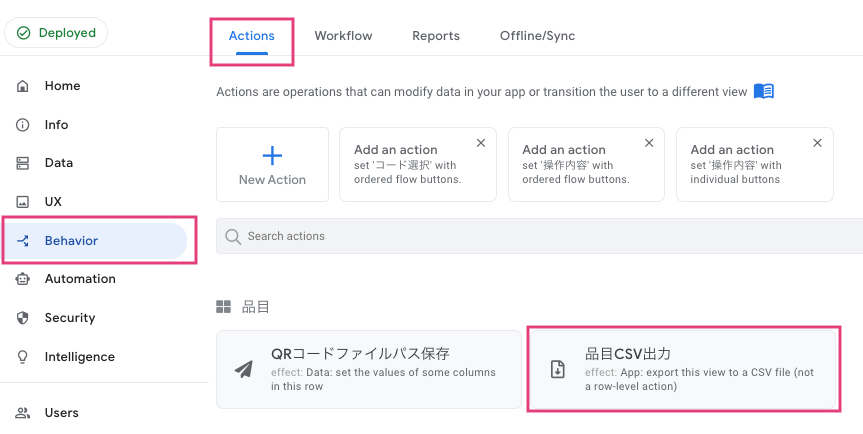Click the 品目 table heading

[255, 307]
